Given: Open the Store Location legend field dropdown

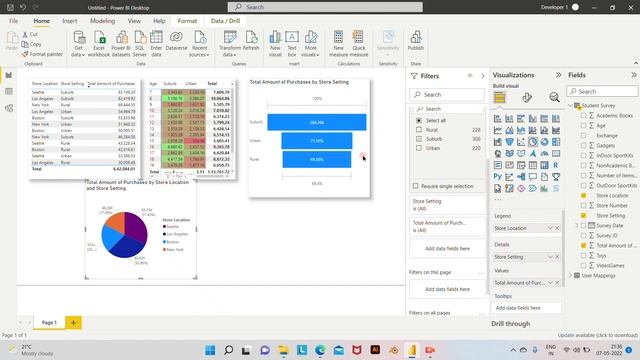Looking at the screenshot, I should (550, 228).
